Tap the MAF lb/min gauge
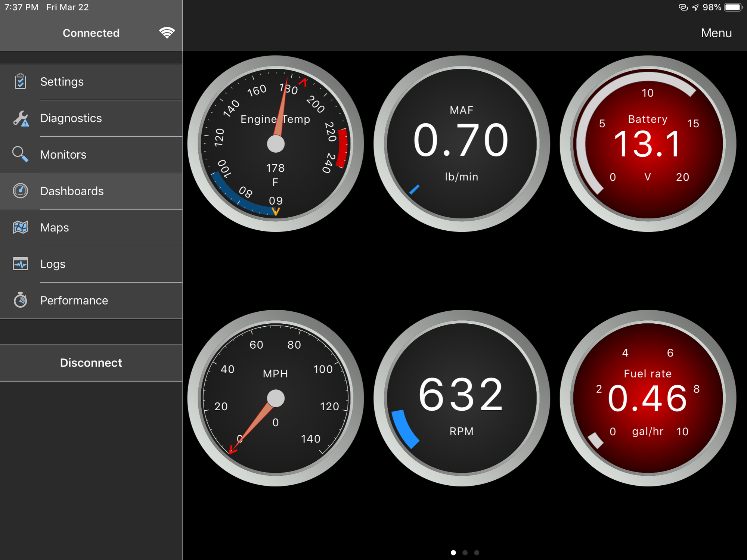Viewport: 747px width, 560px height. (x=462, y=144)
